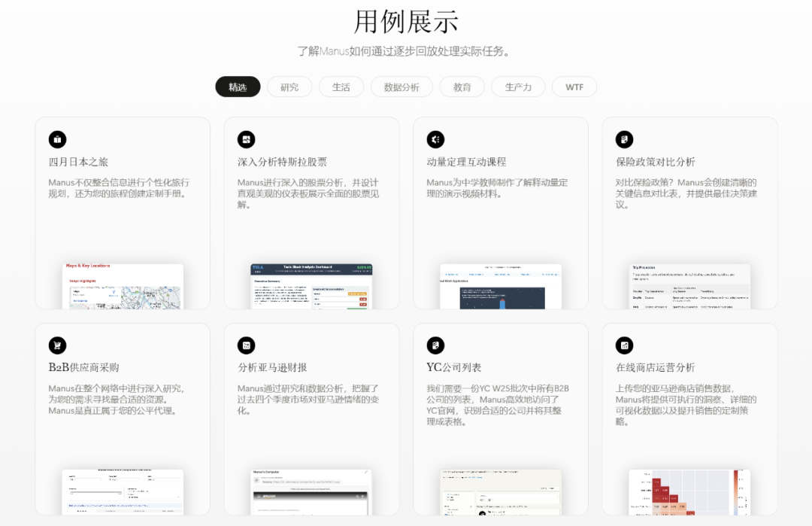Click the description starting Manus在整个网络中
Viewport: 812px width, 526px height.
(117, 400)
